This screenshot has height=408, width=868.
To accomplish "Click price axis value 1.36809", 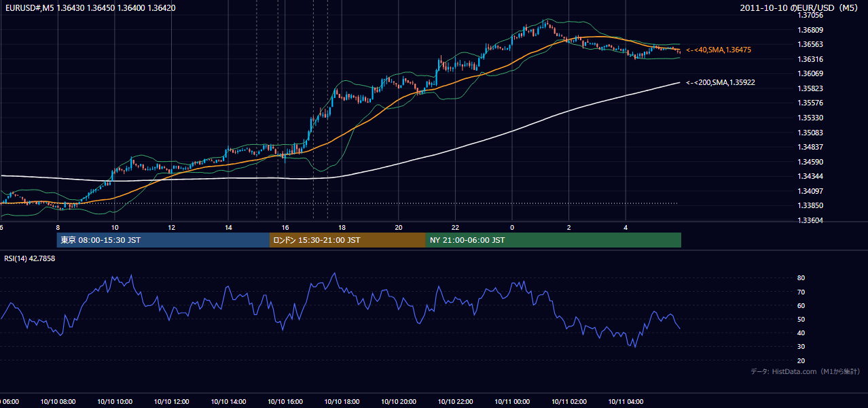I will tap(812, 30).
